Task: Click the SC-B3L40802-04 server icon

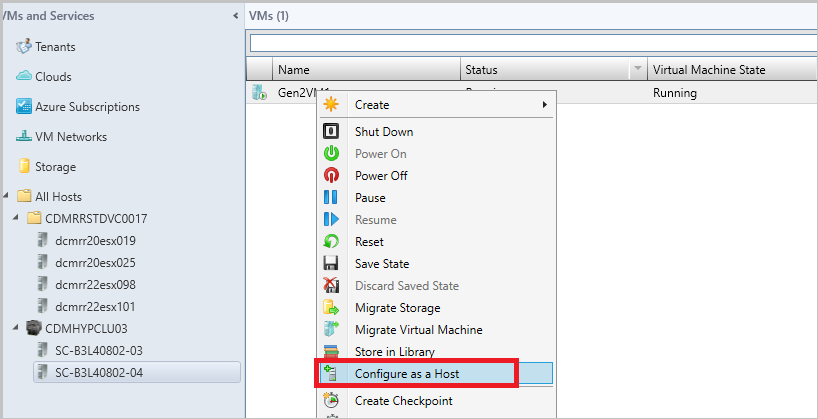Action: coord(43,372)
